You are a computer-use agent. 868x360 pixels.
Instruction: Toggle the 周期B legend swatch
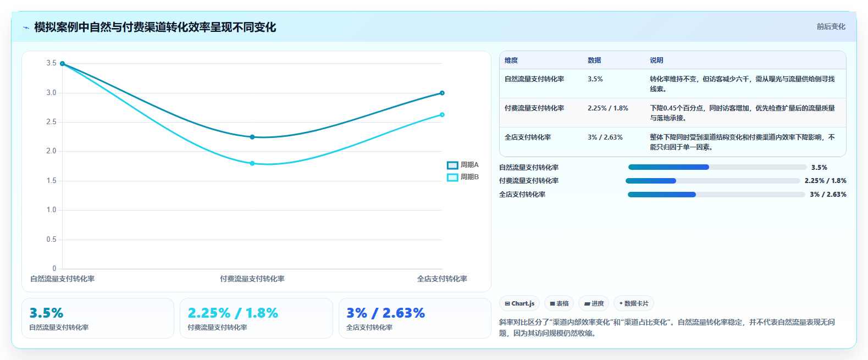[452, 177]
